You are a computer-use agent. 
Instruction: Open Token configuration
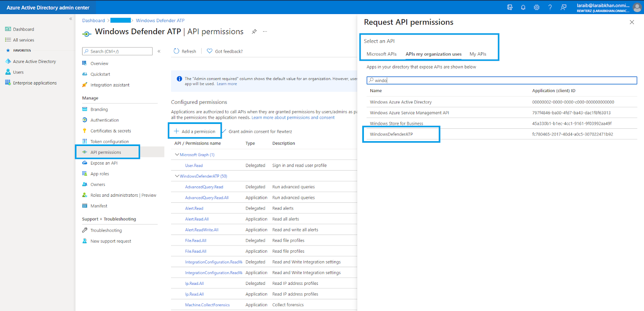pyautogui.click(x=109, y=142)
